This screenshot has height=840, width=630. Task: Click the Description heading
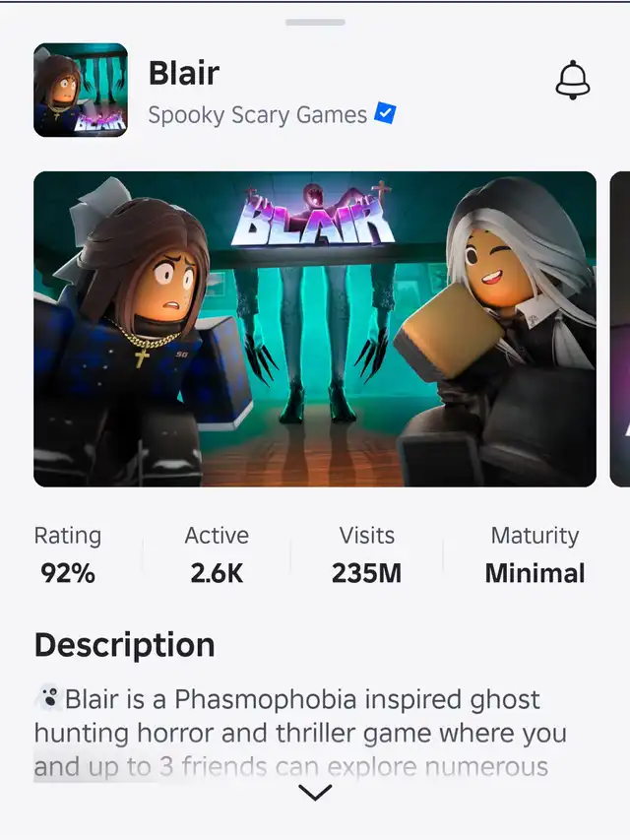click(124, 644)
